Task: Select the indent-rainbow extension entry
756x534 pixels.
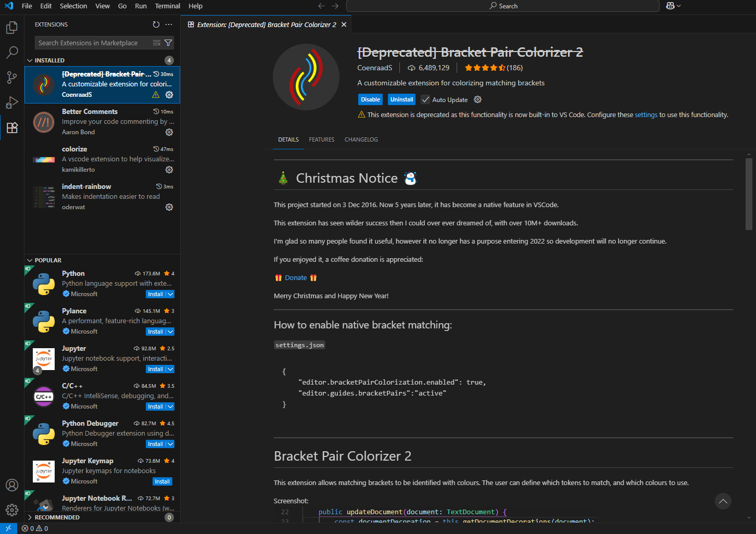Action: click(102, 197)
